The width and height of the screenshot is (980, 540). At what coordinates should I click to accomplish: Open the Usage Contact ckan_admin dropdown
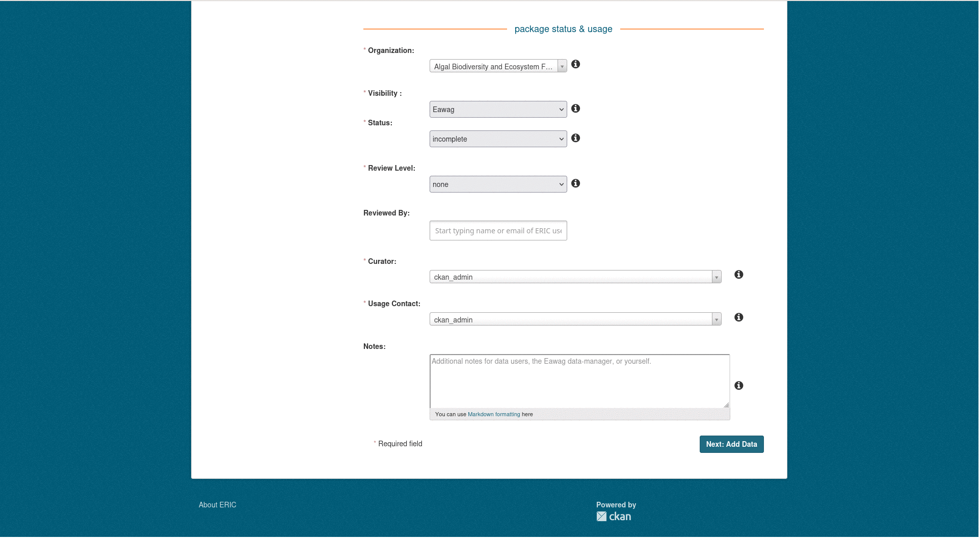click(575, 319)
